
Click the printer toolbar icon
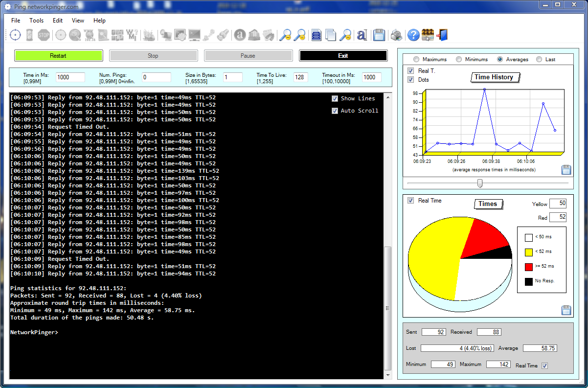397,35
